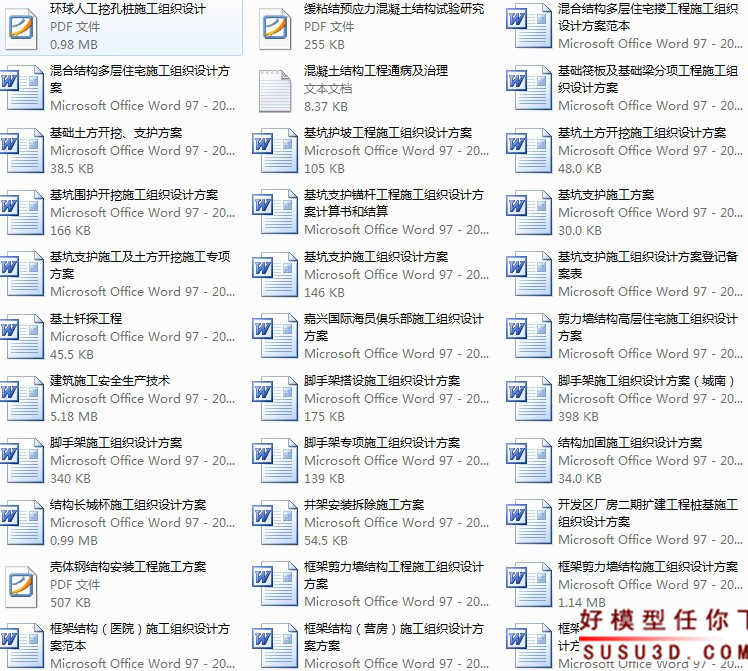Screen dimensions: 748x671
Task: Select PDF icon of 环球人工挖孔桩施工组织设计
Action: click(x=21, y=28)
